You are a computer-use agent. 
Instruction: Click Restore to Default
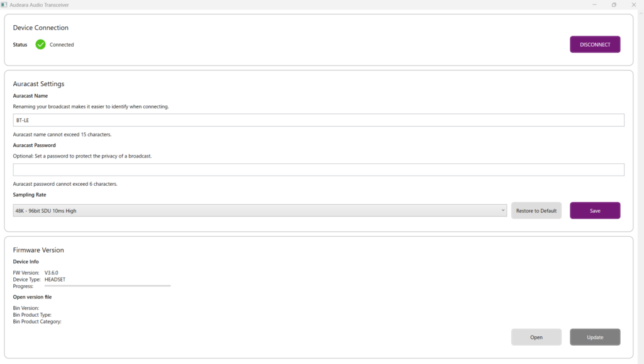[x=536, y=211]
